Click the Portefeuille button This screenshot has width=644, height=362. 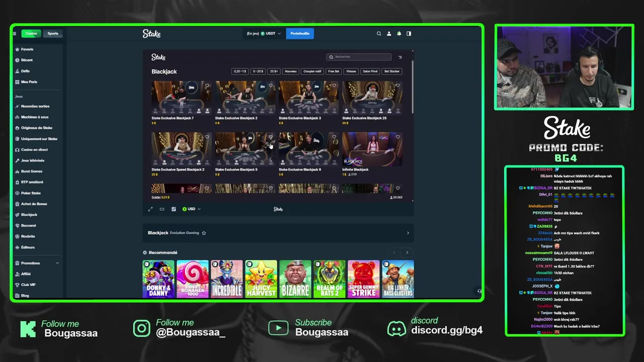click(300, 34)
